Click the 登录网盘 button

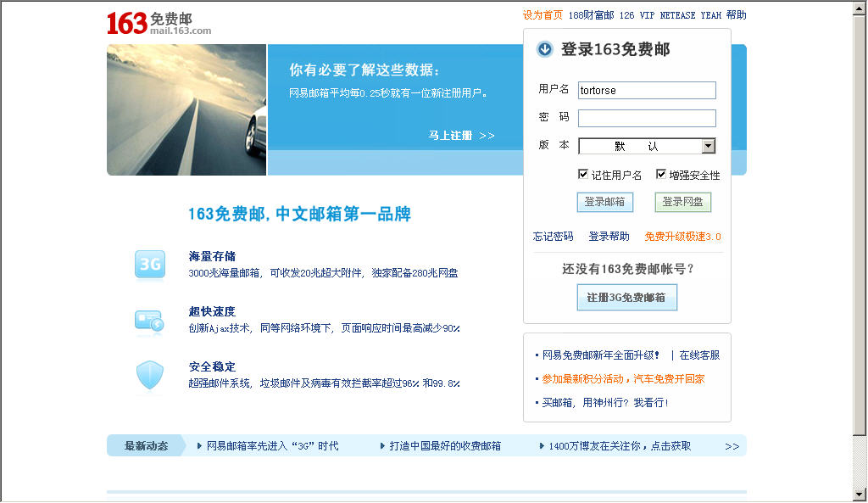683,202
